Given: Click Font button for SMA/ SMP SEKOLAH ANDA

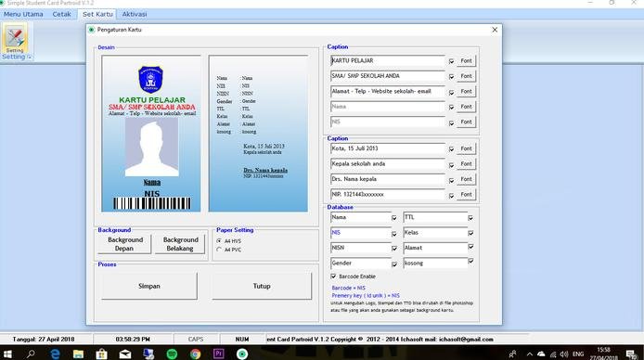Looking at the screenshot, I should click(466, 76).
